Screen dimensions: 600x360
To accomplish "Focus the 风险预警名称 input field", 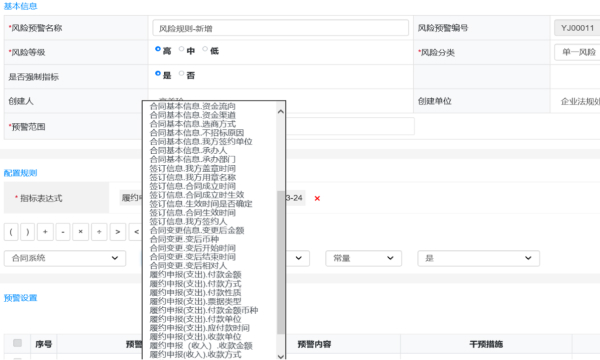I will click(x=280, y=28).
